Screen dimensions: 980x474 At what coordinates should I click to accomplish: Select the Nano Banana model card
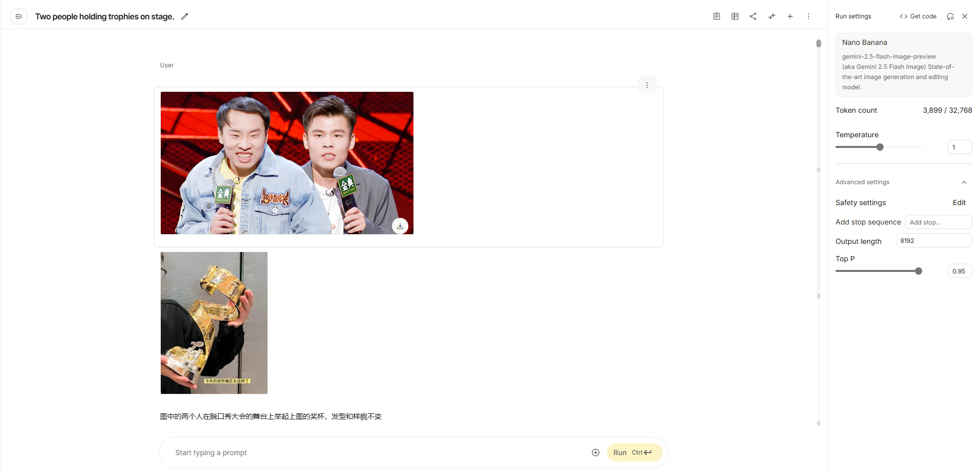click(903, 65)
